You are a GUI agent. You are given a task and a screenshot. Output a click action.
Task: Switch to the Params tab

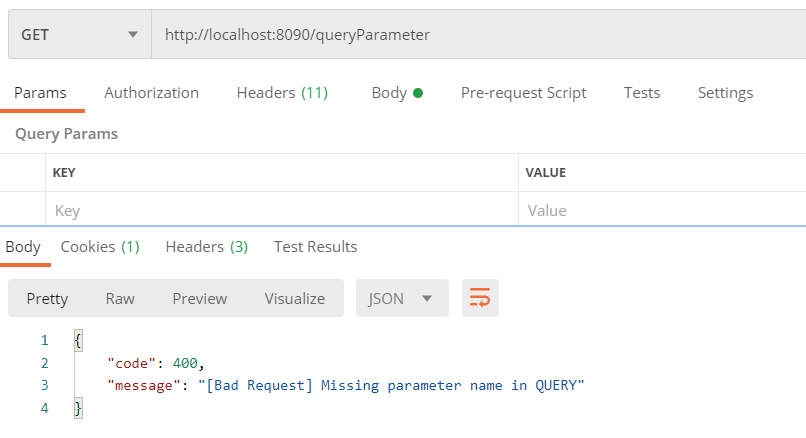(x=40, y=93)
